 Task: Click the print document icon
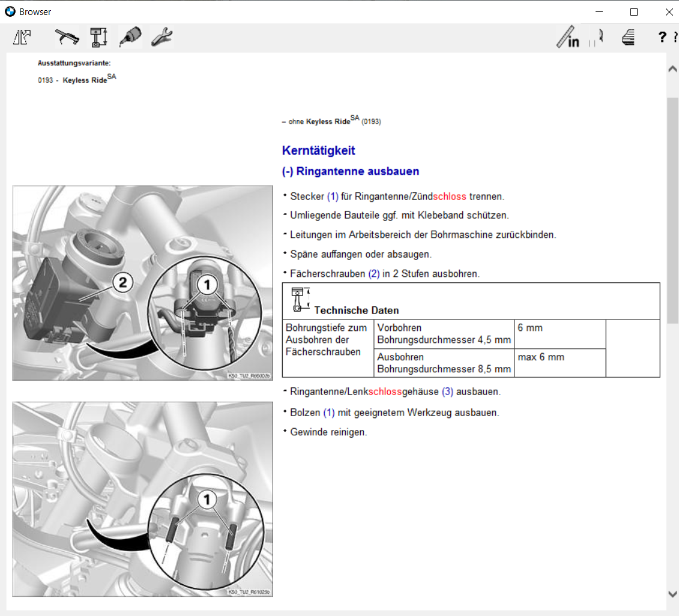point(627,37)
